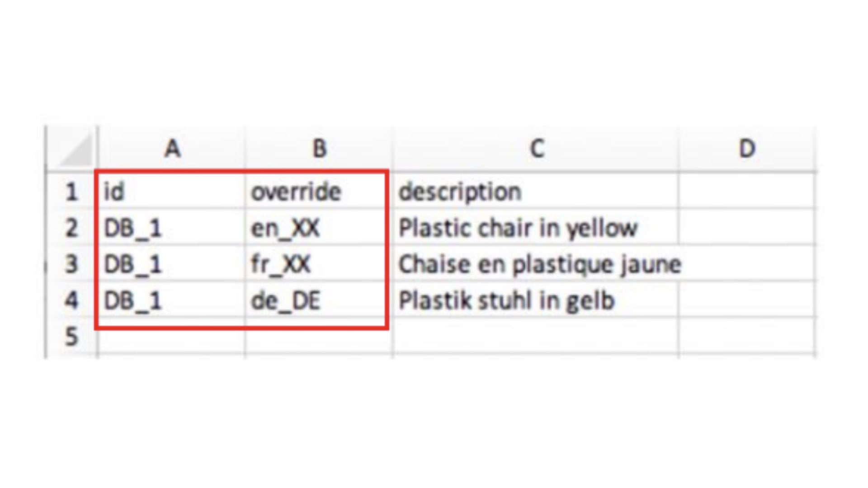Select column A header
The image size is (868, 488).
pyautogui.click(x=172, y=148)
